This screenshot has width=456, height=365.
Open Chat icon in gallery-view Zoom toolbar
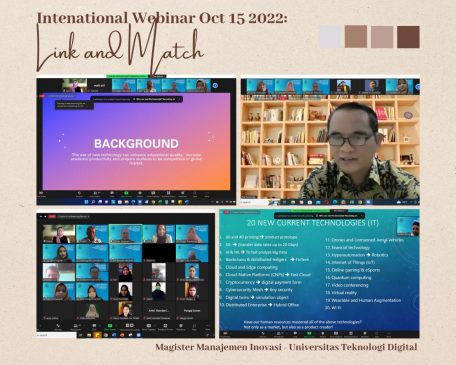[94, 326]
